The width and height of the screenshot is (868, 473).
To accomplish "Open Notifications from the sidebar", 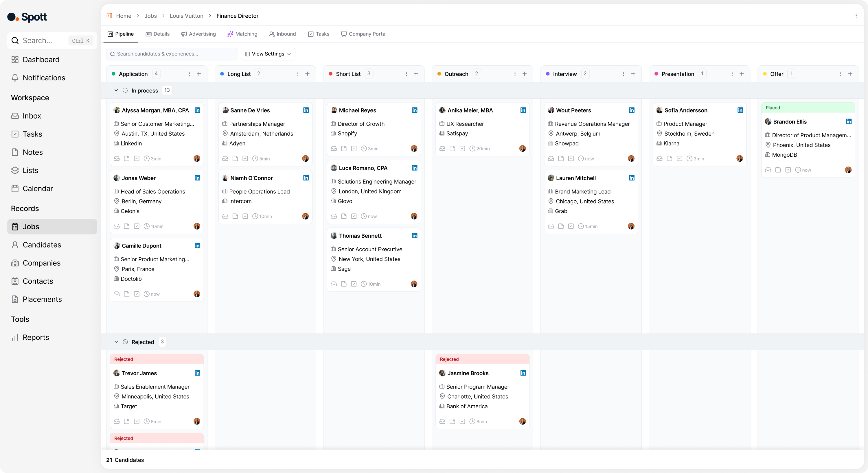I will (44, 77).
